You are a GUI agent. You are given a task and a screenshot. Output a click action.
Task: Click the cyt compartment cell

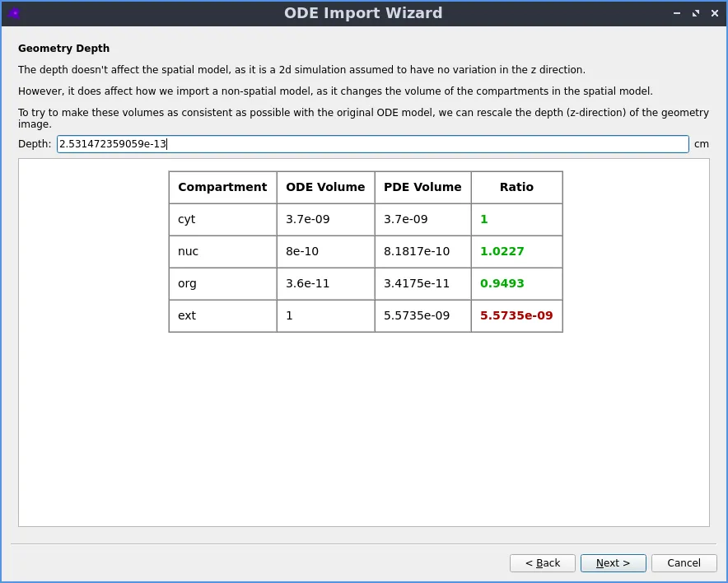[223, 219]
